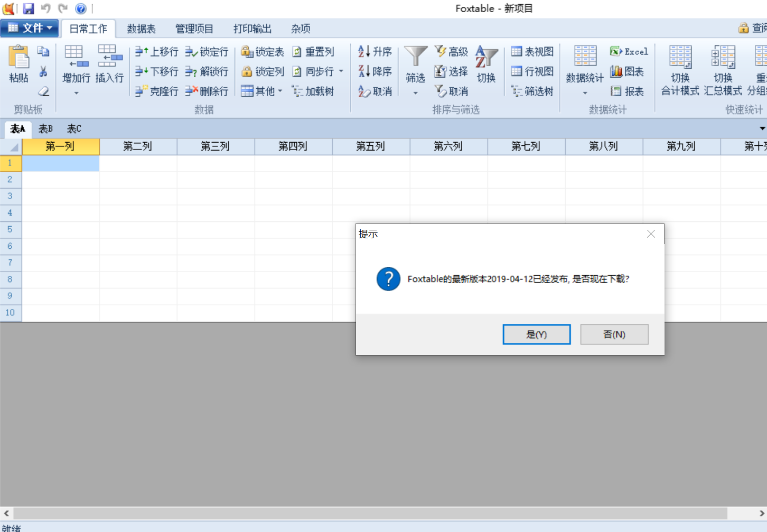Image resolution: width=767 pixels, height=532 pixels.
Task: Open the 文件 file menu
Action: tap(30, 28)
